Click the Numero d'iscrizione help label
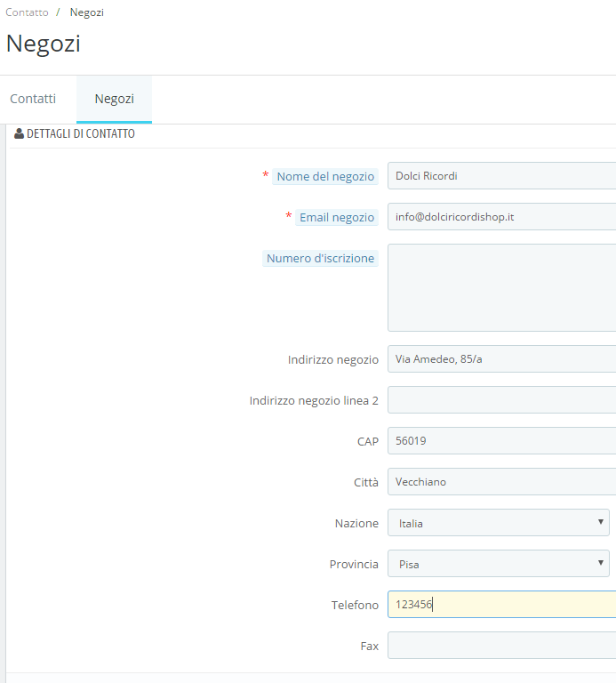 (x=321, y=258)
